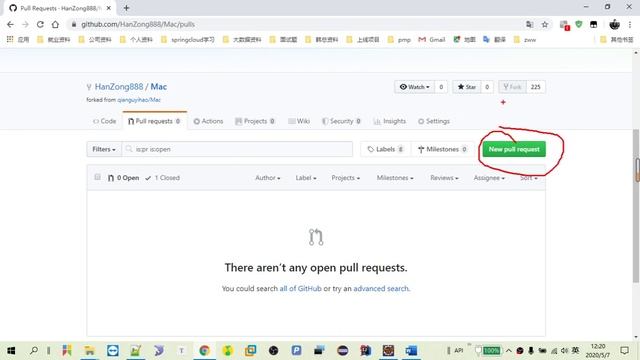This screenshot has width=640, height=360.
Task: Click the browser forward arrow
Action: click(25, 24)
